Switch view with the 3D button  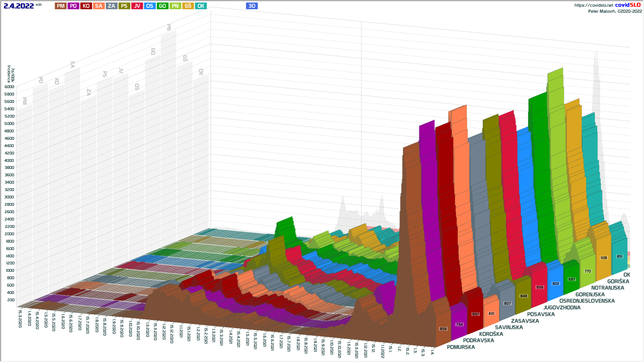(252, 6)
